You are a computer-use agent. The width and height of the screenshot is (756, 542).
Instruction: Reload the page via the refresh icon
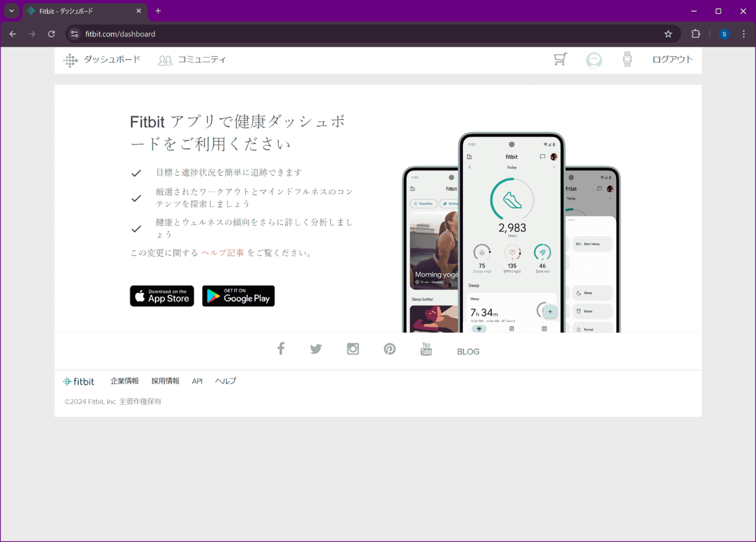tap(51, 33)
